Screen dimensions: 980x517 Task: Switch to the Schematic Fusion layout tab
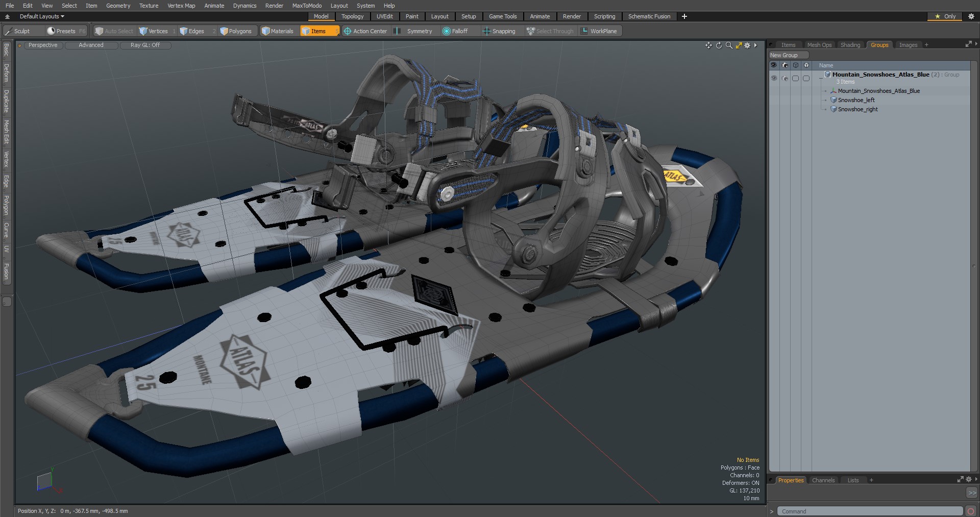(x=649, y=16)
